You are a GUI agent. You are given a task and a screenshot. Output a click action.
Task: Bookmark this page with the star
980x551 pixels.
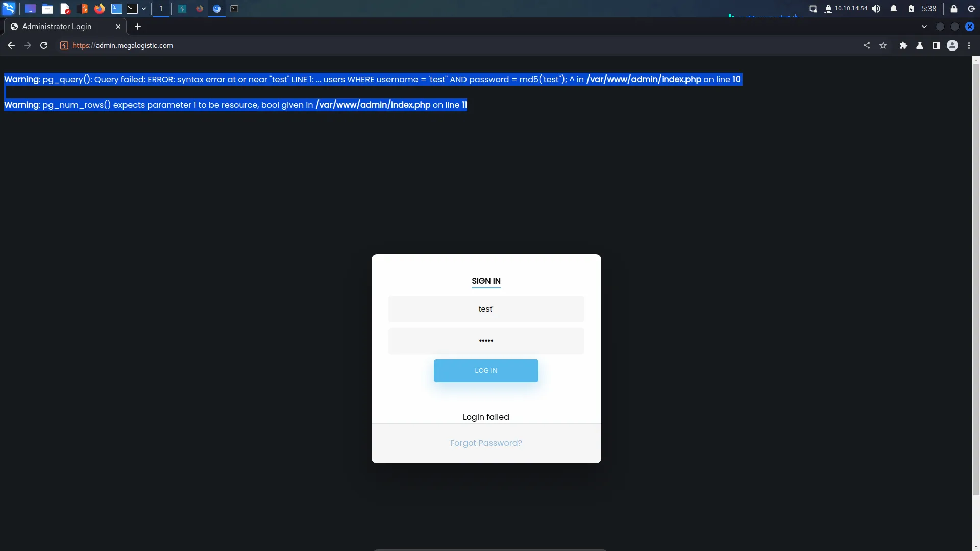click(x=883, y=45)
